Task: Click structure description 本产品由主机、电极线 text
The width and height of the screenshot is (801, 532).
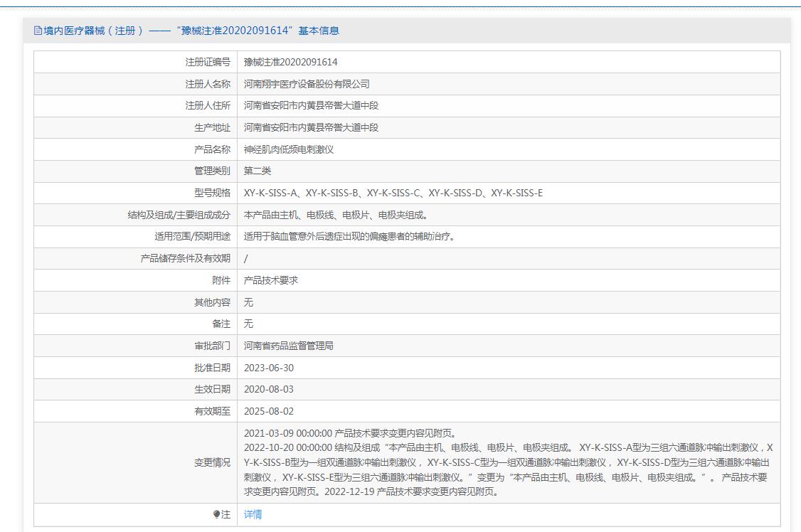Action: (335, 215)
